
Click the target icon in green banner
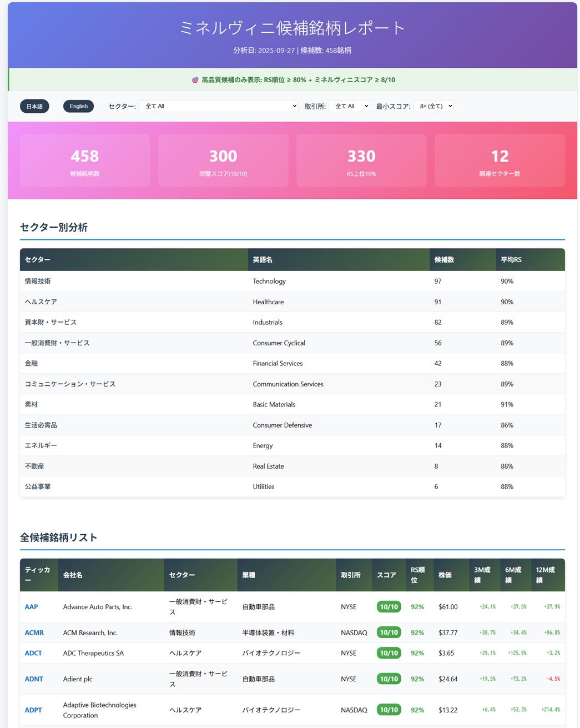coord(195,80)
